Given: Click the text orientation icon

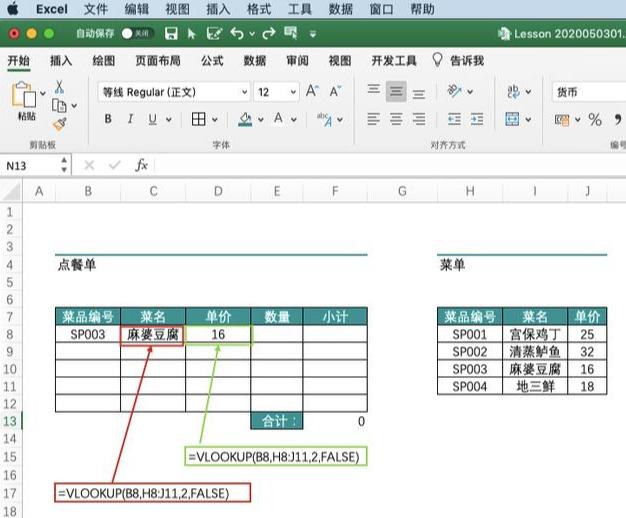Looking at the screenshot, I should coord(455,91).
